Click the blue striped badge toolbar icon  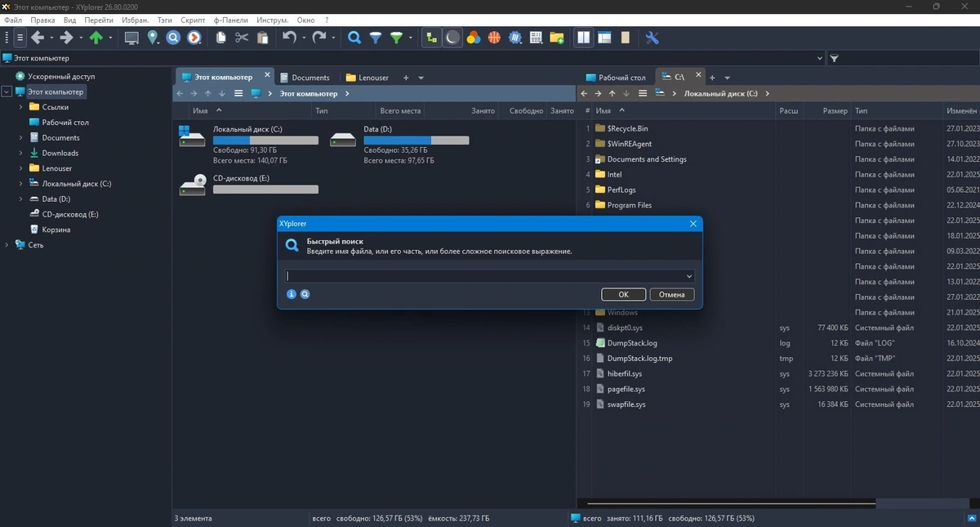tap(515, 38)
